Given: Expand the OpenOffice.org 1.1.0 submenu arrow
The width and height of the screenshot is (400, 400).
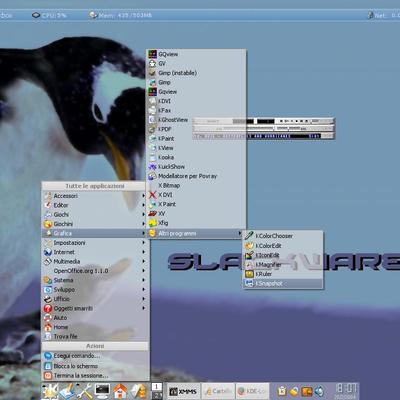Looking at the screenshot, I should tap(144, 271).
